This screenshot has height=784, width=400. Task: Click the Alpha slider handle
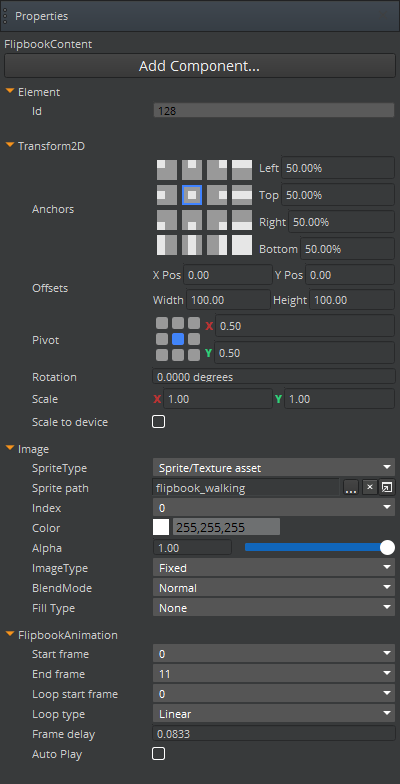click(388, 548)
